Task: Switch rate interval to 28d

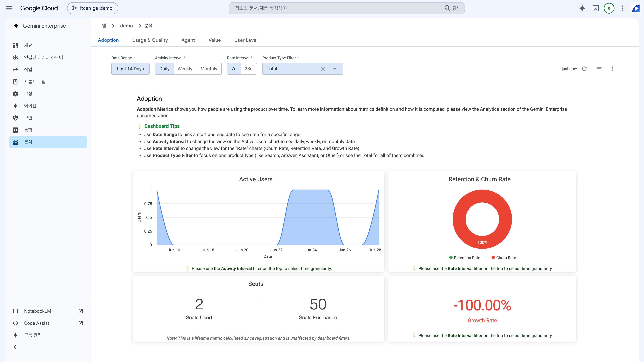Action: 249,69
